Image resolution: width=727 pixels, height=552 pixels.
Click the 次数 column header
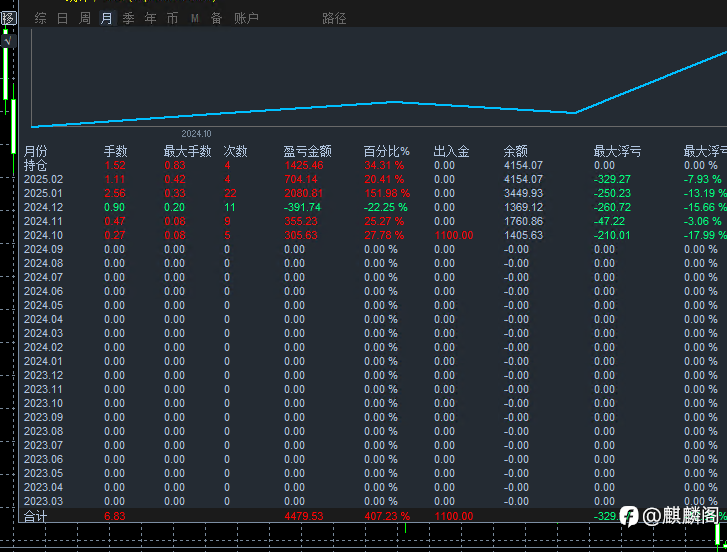[236, 151]
